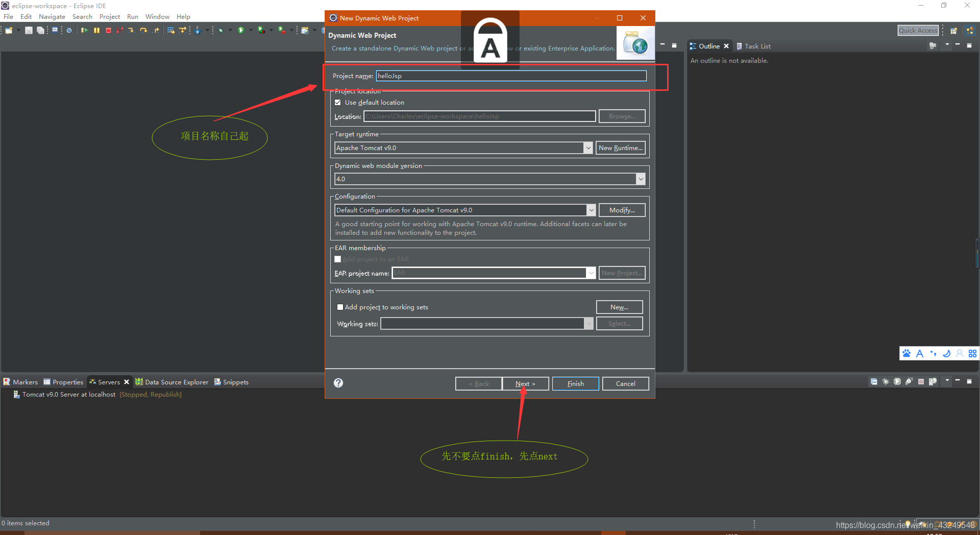
Task: Click the Open Project menu in menu bar
Action: click(109, 17)
